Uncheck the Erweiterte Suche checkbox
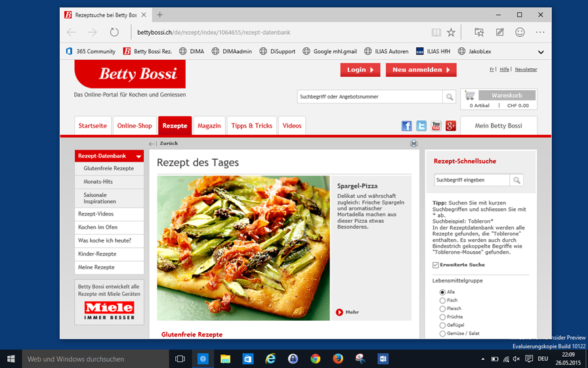This screenshot has width=588, height=368. click(436, 265)
